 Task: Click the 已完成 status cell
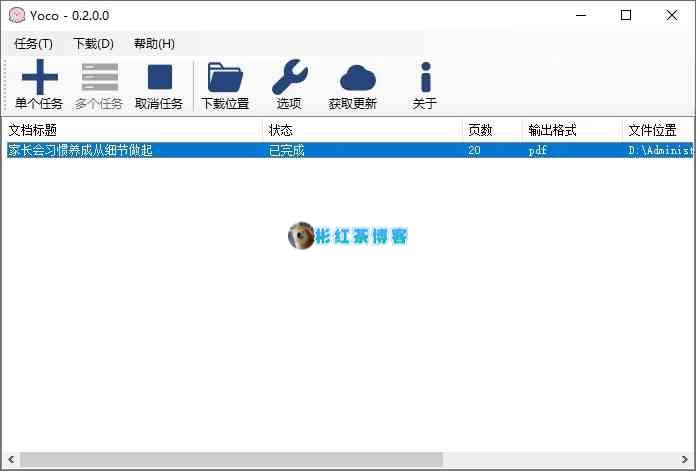(x=286, y=150)
